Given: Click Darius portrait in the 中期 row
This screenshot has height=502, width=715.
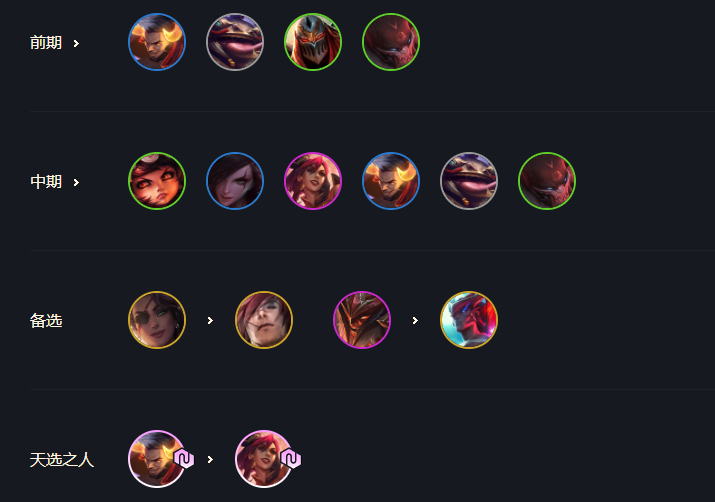Looking at the screenshot, I should (391, 181).
